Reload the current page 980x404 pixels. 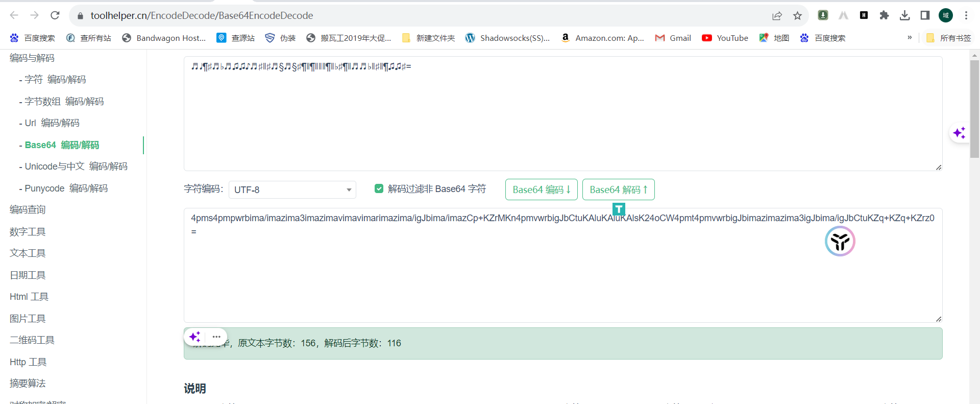pos(55,15)
